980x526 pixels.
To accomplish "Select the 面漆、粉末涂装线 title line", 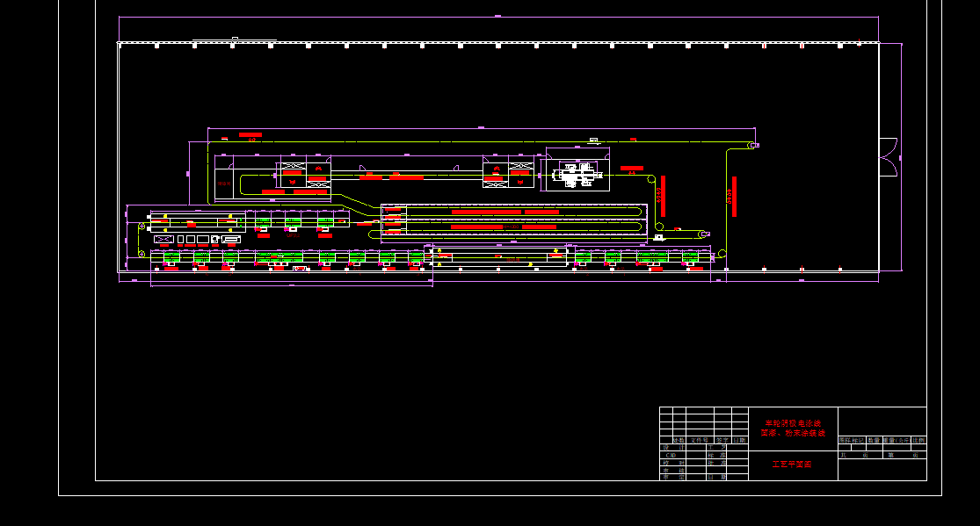I will coord(793,433).
